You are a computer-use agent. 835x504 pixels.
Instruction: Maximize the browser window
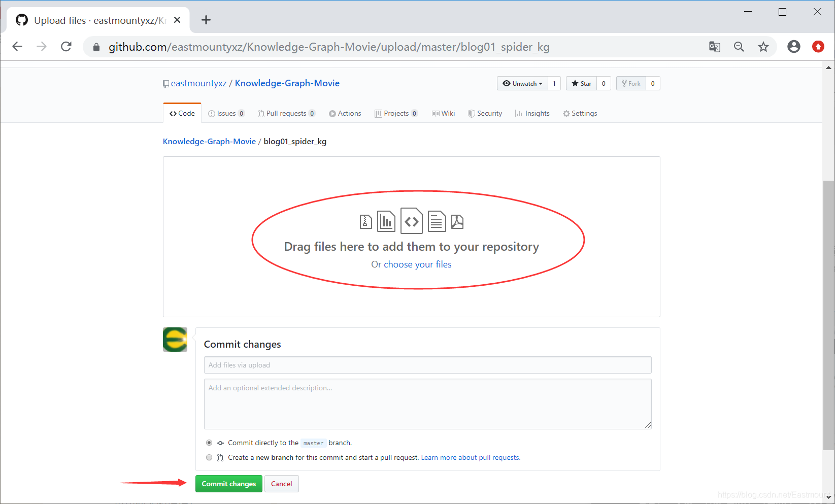tap(782, 12)
